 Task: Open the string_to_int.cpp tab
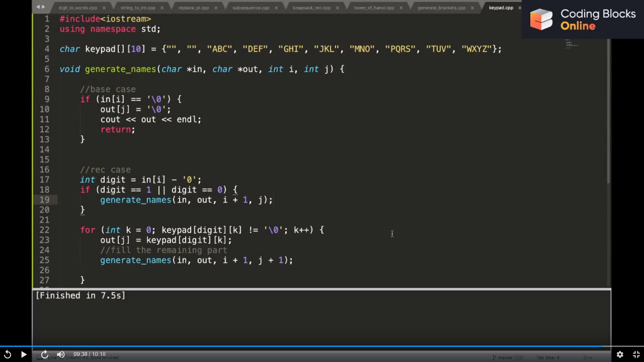coord(138,8)
